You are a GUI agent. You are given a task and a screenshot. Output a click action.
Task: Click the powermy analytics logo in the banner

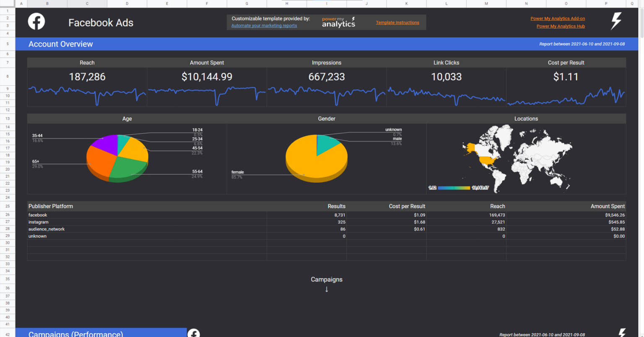(x=338, y=21)
